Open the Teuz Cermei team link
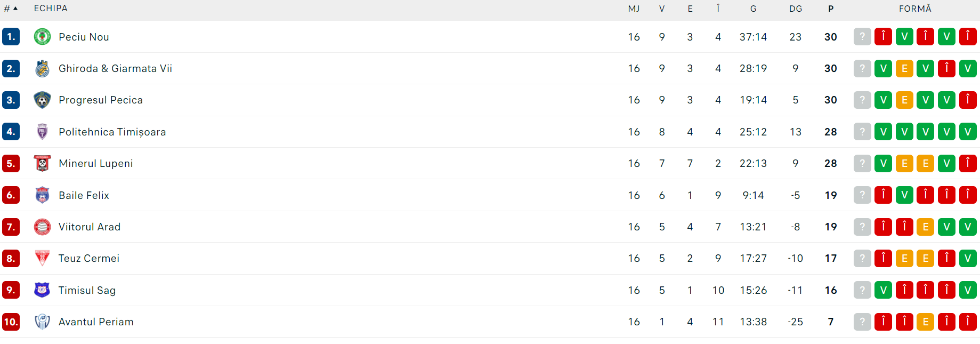Image resolution: width=980 pixels, height=344 pixels. [89, 259]
